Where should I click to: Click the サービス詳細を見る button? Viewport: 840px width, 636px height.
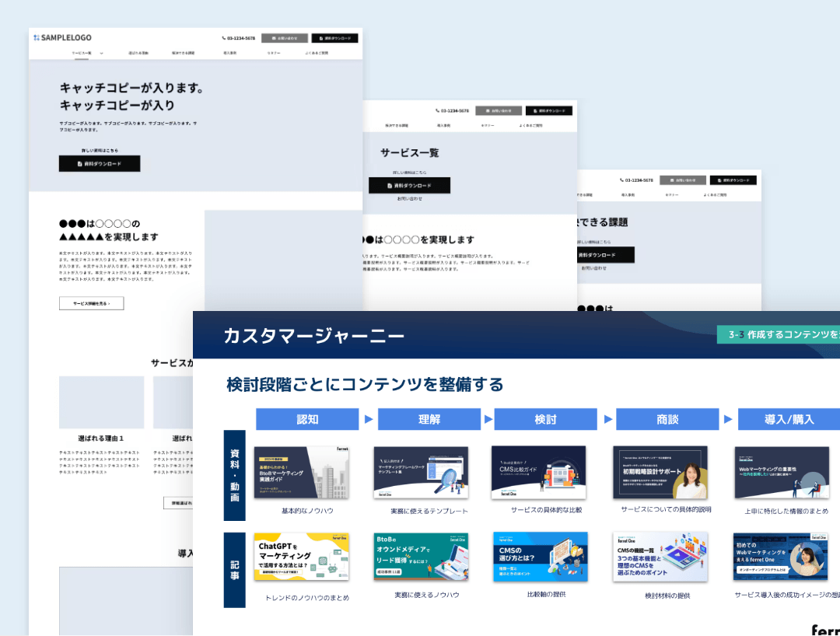pyautogui.click(x=91, y=304)
